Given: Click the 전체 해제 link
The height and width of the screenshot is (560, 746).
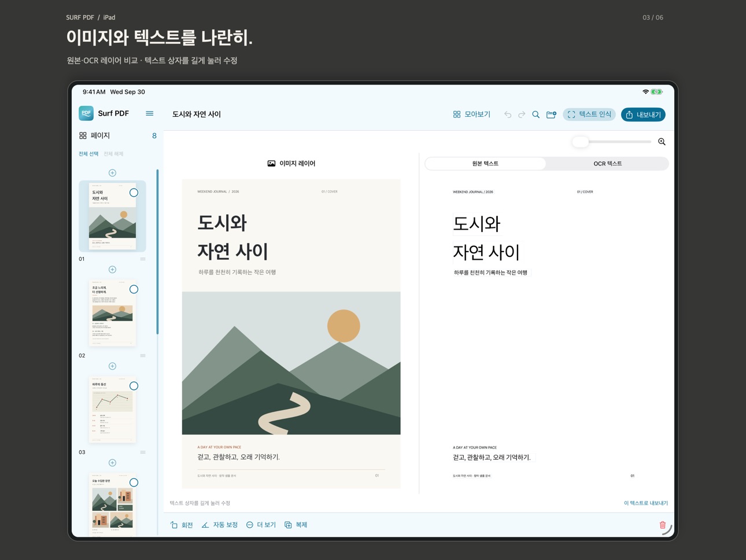Looking at the screenshot, I should click(x=113, y=154).
